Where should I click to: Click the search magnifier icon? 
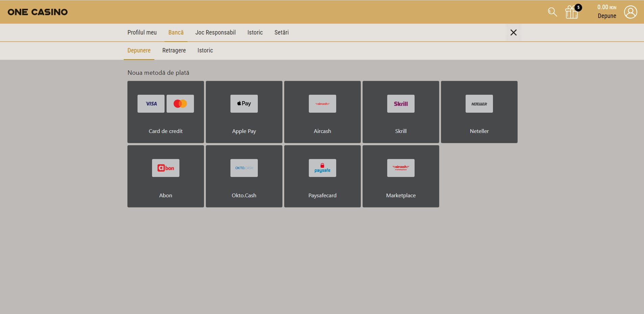552,12
